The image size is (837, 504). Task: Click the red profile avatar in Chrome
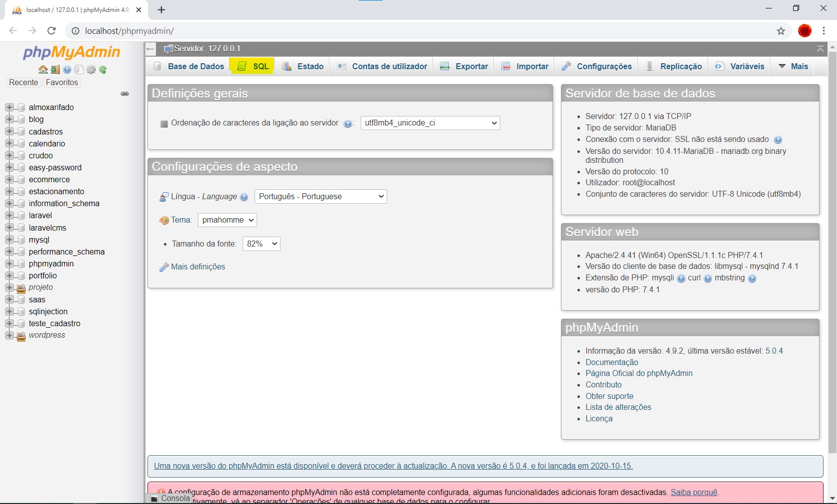[805, 31]
